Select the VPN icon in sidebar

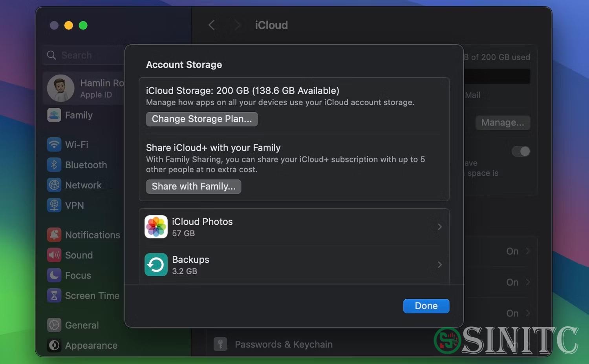click(54, 205)
